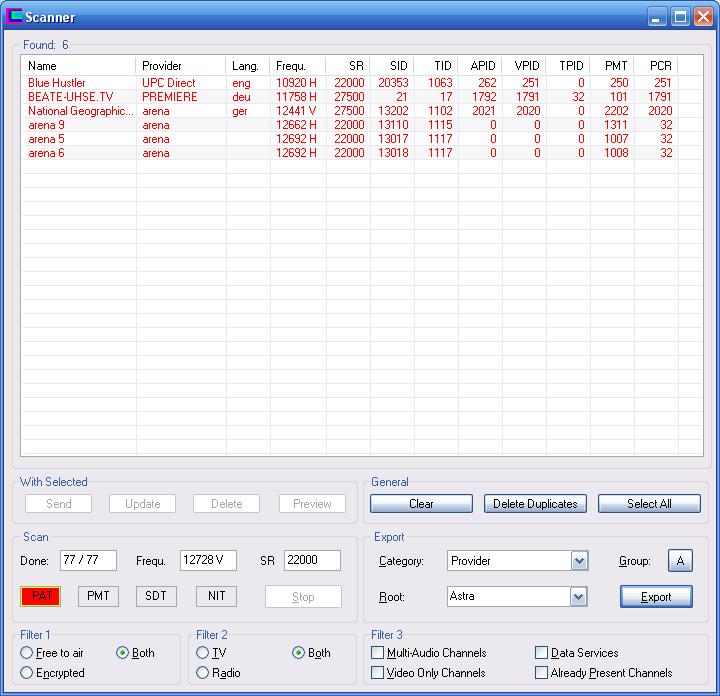Click the Stop button
Image resolution: width=720 pixels, height=696 pixels.
[x=303, y=597]
